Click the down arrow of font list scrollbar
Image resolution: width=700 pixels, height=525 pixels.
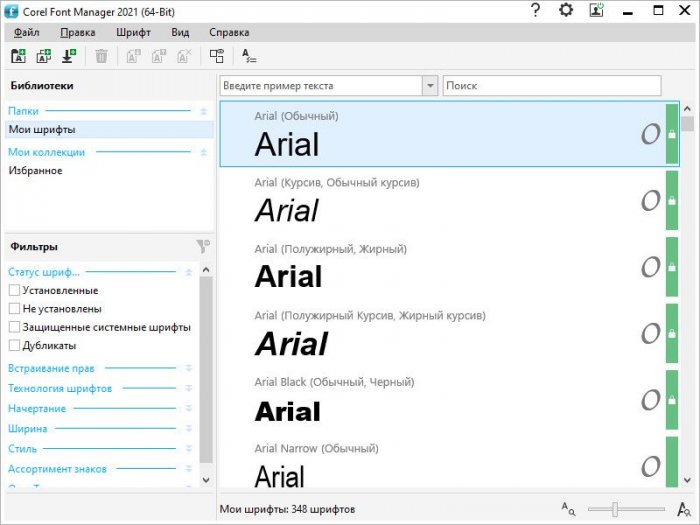(x=688, y=480)
